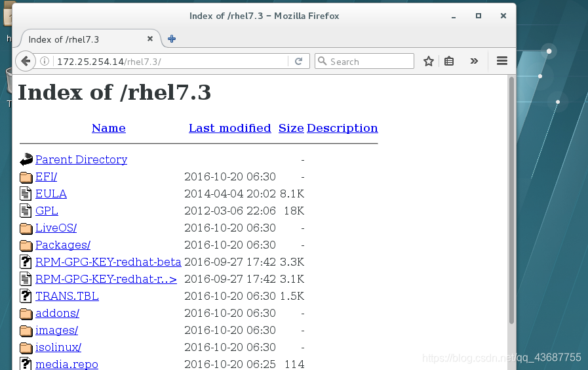
Task: Click the folder icon beside isolinux/
Action: (26, 348)
